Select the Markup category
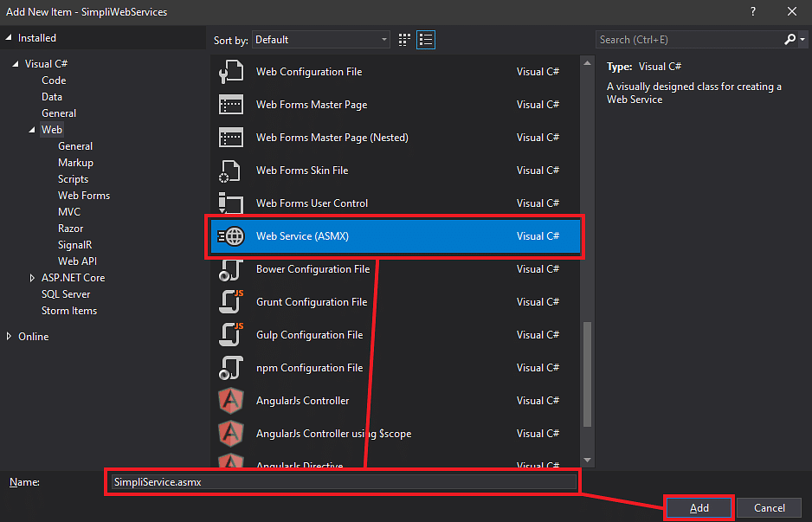The height and width of the screenshot is (522, 812). coord(75,163)
